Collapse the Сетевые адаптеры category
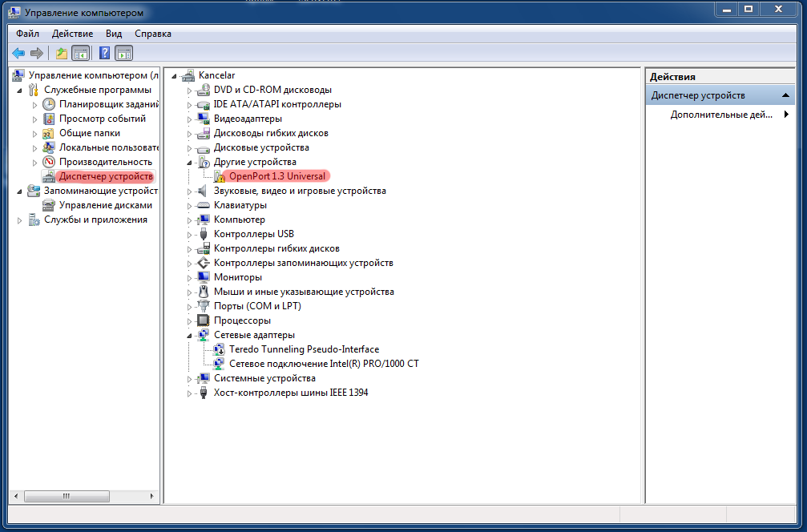 190,335
